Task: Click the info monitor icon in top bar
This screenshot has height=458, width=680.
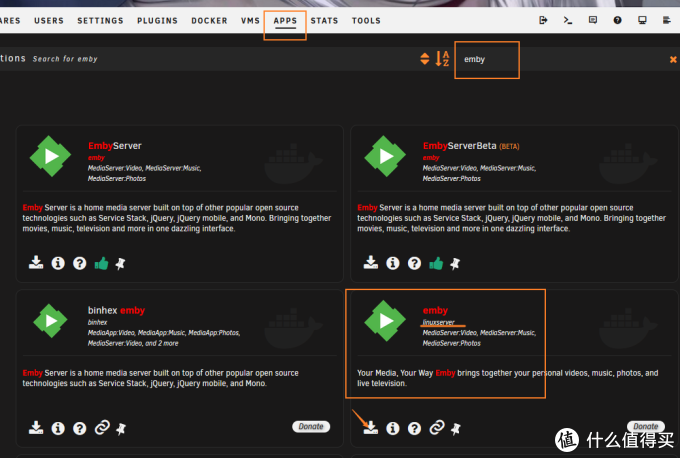Action: tap(642, 20)
